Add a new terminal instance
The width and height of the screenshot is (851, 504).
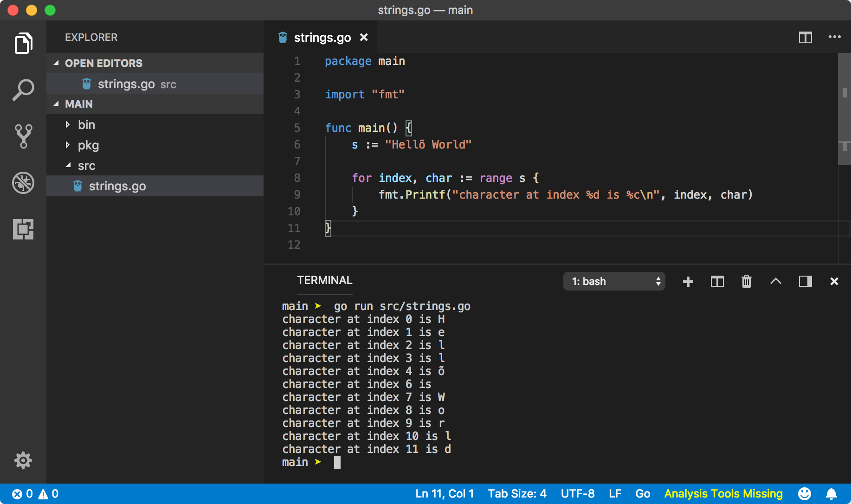[x=688, y=281]
